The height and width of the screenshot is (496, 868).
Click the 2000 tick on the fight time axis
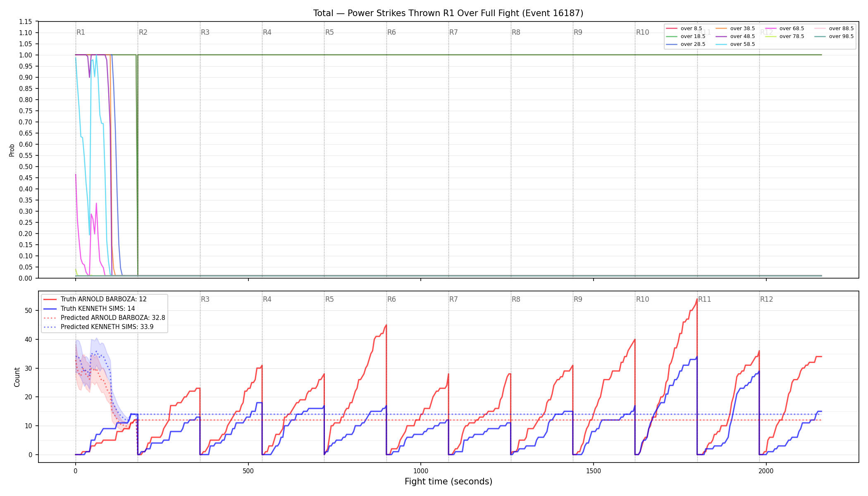(766, 471)
